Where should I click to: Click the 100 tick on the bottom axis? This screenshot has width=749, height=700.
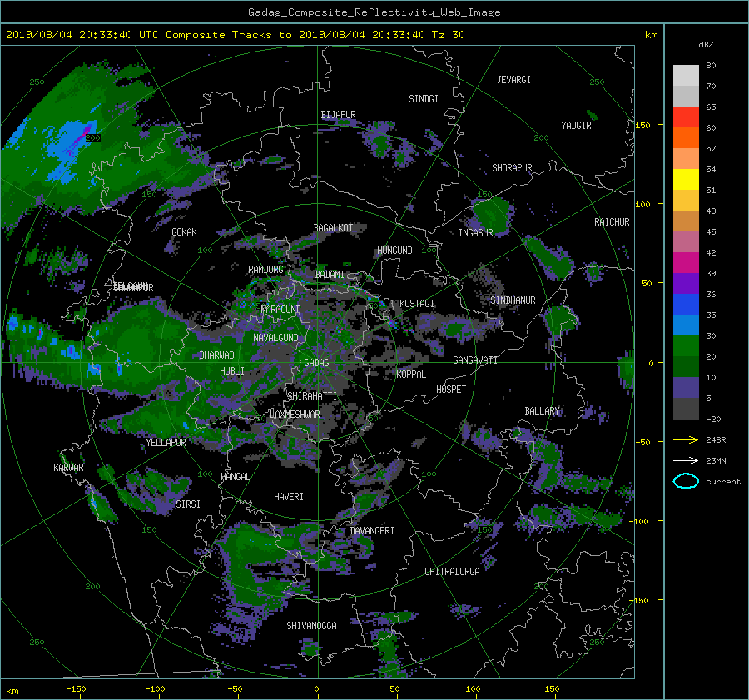473,689
